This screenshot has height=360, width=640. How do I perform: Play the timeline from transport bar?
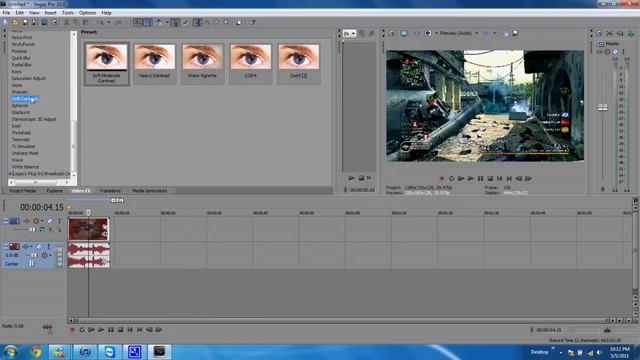pos(101,329)
